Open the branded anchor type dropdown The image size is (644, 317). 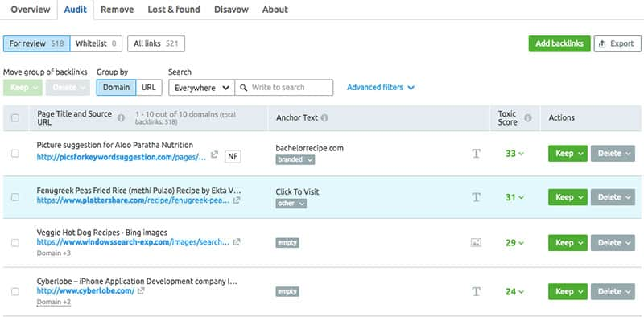[x=295, y=160]
